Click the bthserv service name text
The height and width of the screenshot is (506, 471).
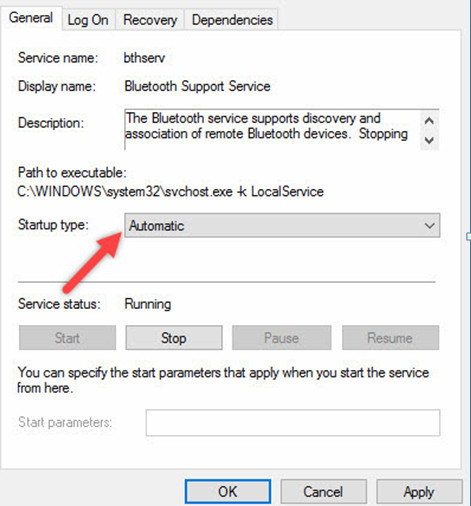[144, 58]
